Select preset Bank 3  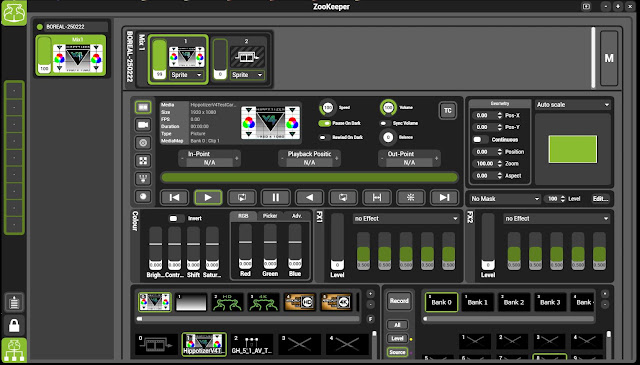[x=550, y=303]
